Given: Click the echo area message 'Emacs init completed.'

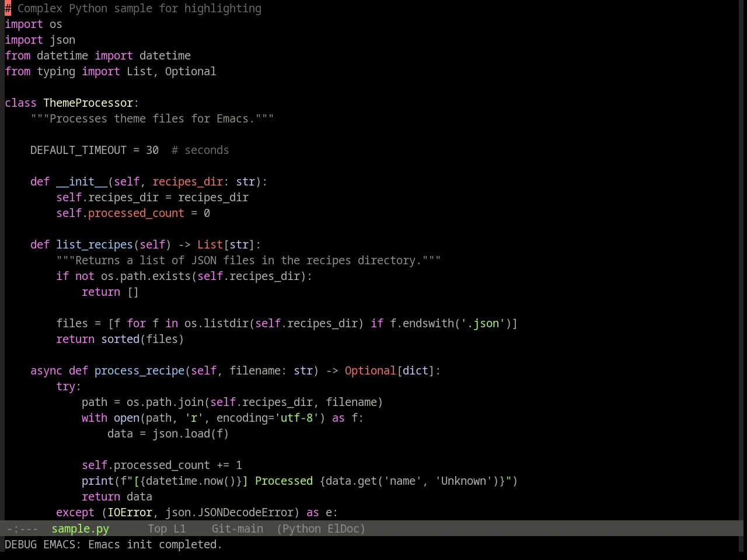Looking at the screenshot, I should 155,544.
